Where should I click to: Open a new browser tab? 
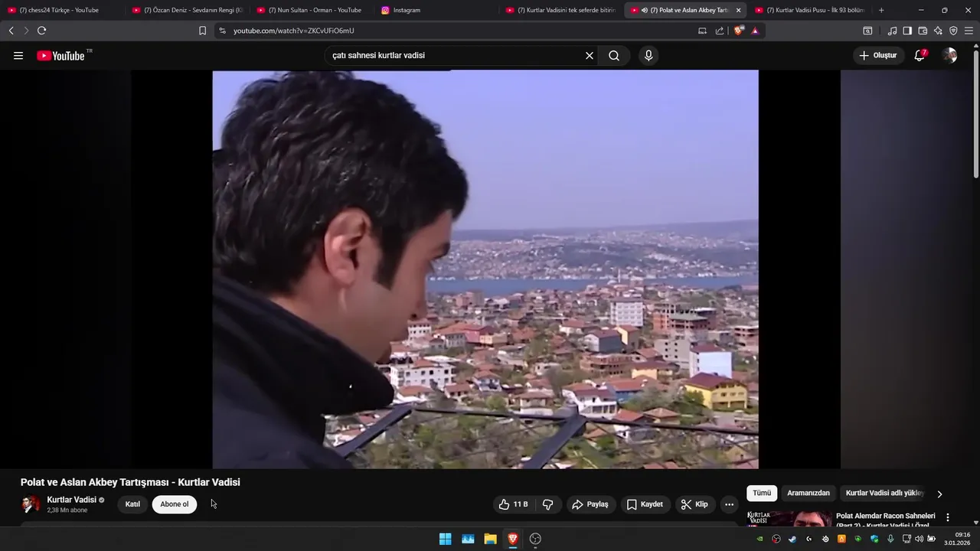click(x=881, y=10)
